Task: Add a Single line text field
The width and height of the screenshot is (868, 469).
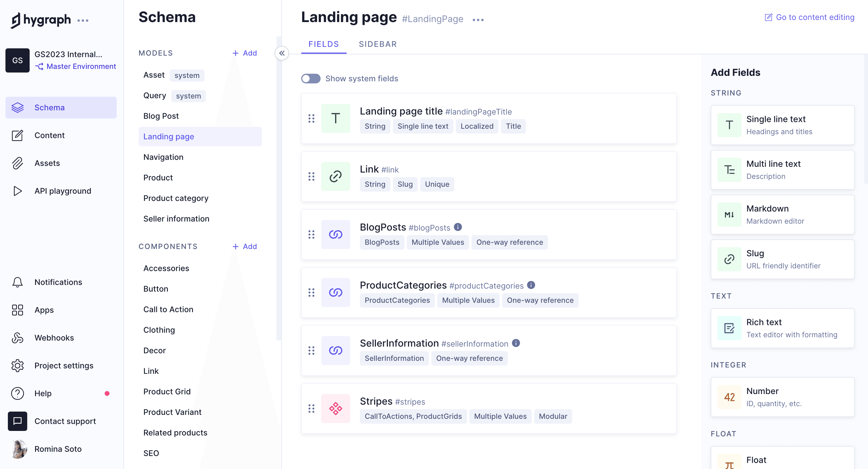Action: [782, 125]
